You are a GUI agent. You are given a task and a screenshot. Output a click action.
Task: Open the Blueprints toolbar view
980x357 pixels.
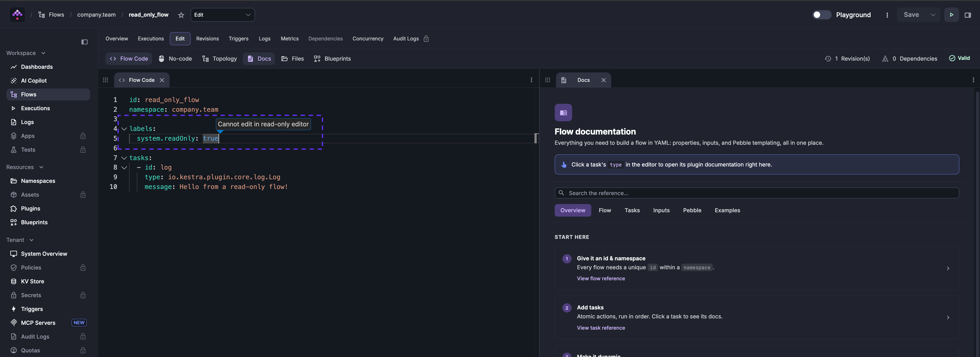(332, 59)
